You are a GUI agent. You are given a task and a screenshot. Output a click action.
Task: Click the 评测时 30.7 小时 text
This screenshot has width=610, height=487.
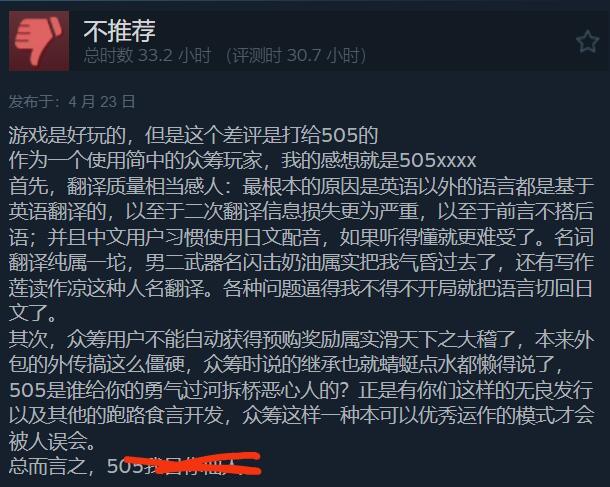[296, 56]
